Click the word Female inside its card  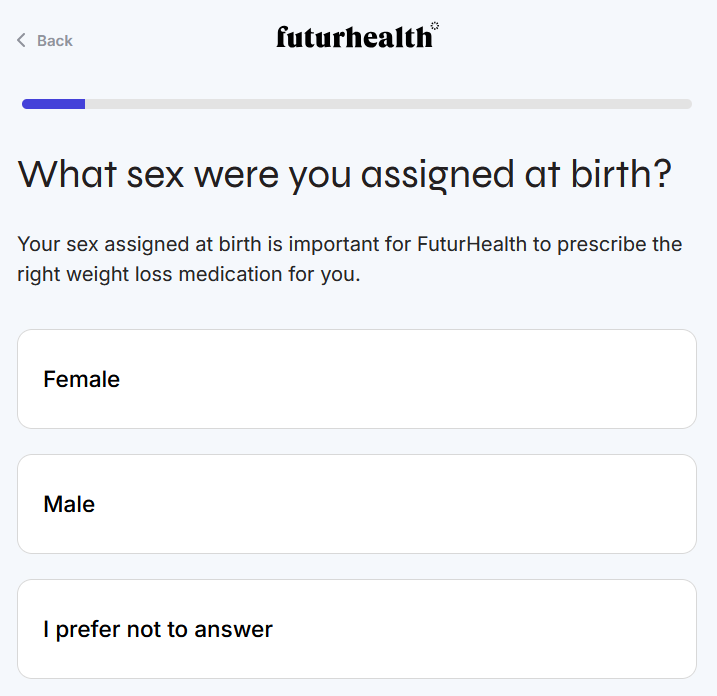click(81, 380)
